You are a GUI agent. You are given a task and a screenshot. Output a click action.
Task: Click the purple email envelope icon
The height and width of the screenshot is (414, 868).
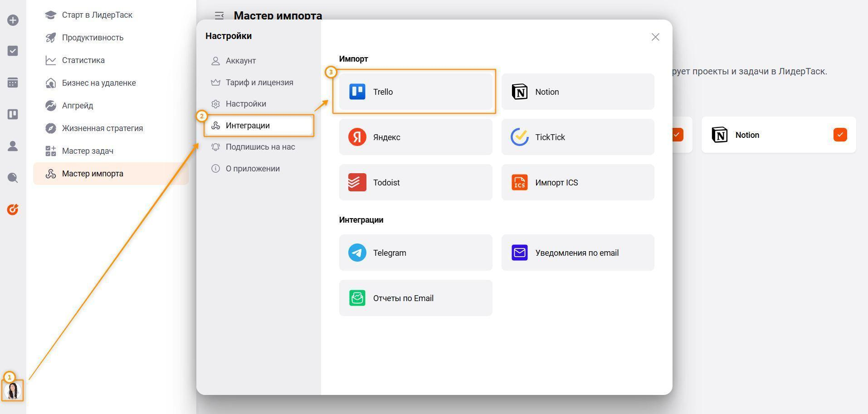(520, 253)
